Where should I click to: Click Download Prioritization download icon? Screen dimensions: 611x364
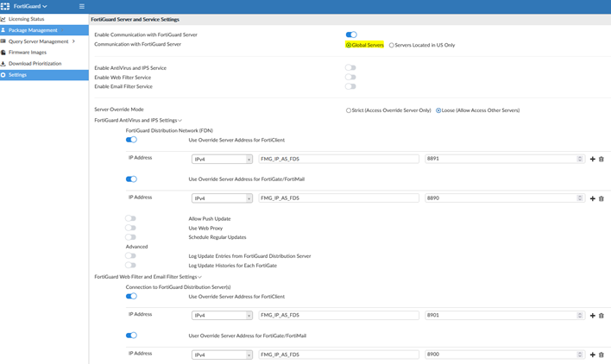(x=3, y=64)
